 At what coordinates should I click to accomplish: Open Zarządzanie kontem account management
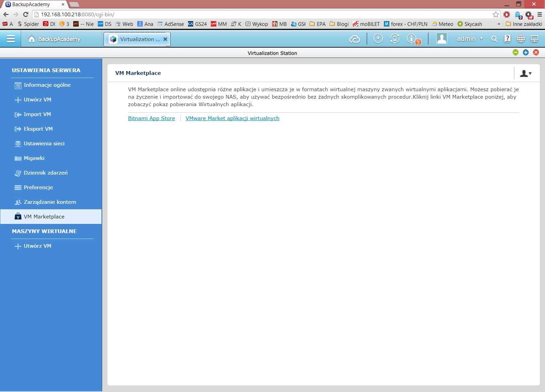point(51,202)
